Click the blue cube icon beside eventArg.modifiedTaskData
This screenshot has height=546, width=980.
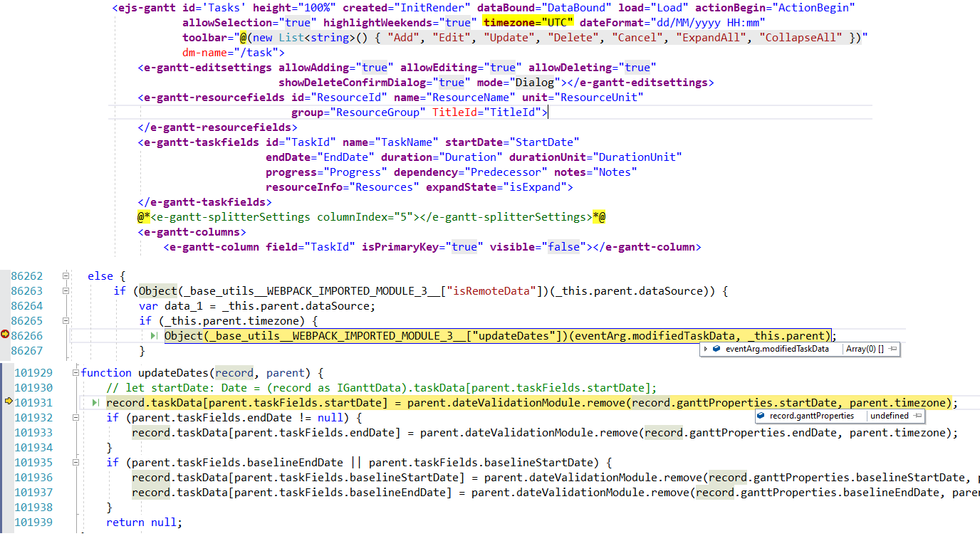tap(716, 349)
